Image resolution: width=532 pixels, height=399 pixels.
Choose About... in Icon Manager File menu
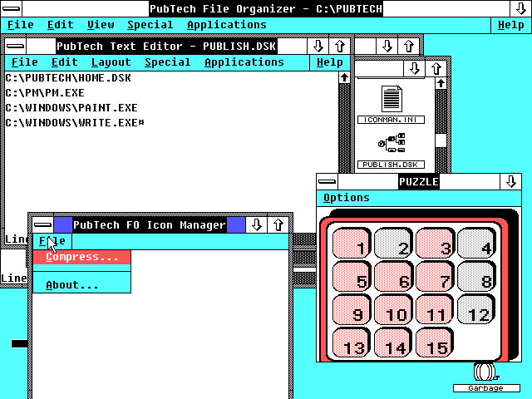[81, 285]
